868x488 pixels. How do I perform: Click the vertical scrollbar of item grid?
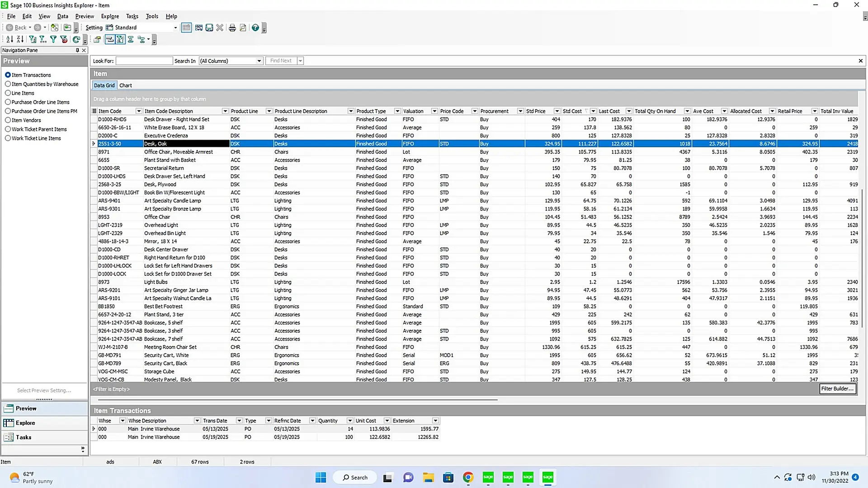(862, 258)
